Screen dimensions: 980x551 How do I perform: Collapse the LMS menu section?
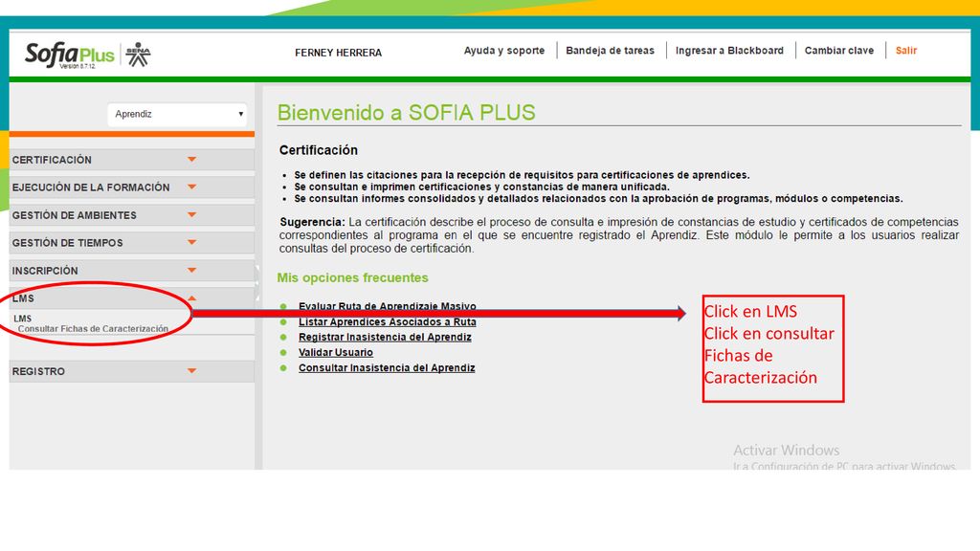point(131,298)
